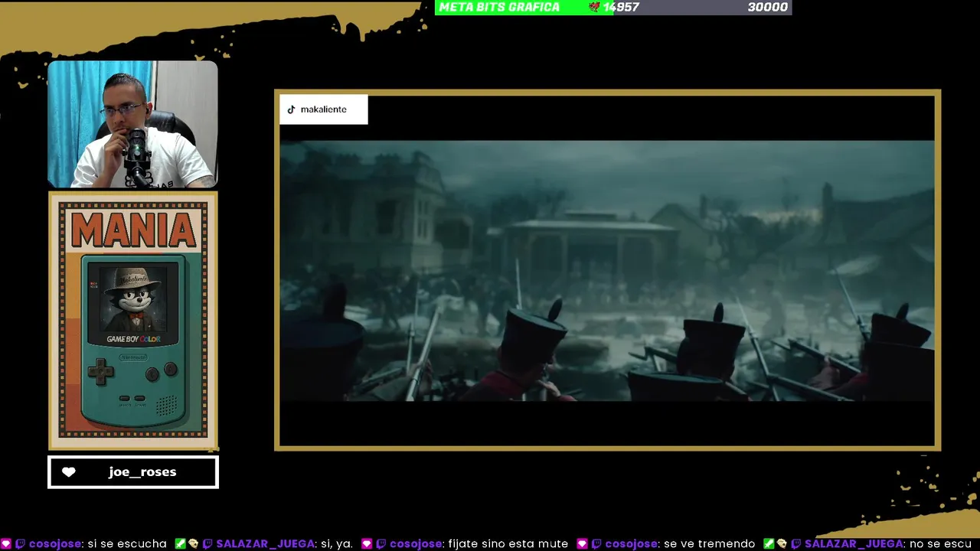980x551 pixels.
Task: Click the TikTok logo beside makaliente
Action: point(291,109)
